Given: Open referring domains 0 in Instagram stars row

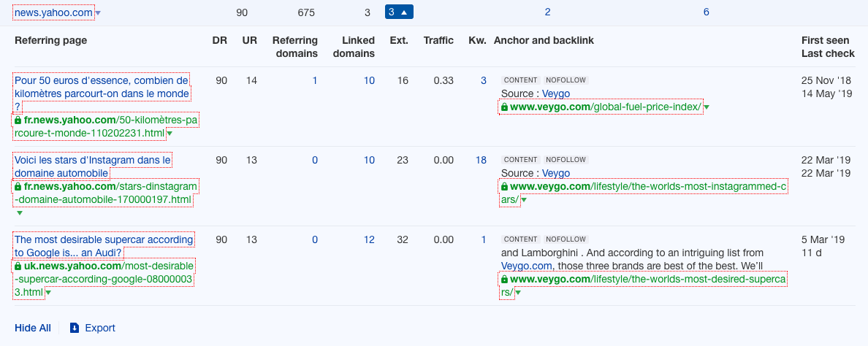Looking at the screenshot, I should 315,161.
